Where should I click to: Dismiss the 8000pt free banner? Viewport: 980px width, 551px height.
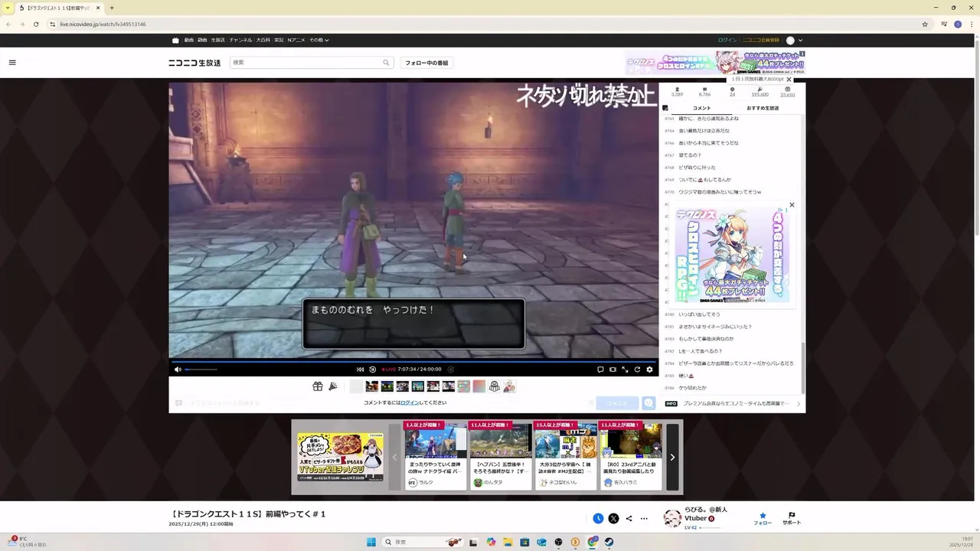click(789, 80)
